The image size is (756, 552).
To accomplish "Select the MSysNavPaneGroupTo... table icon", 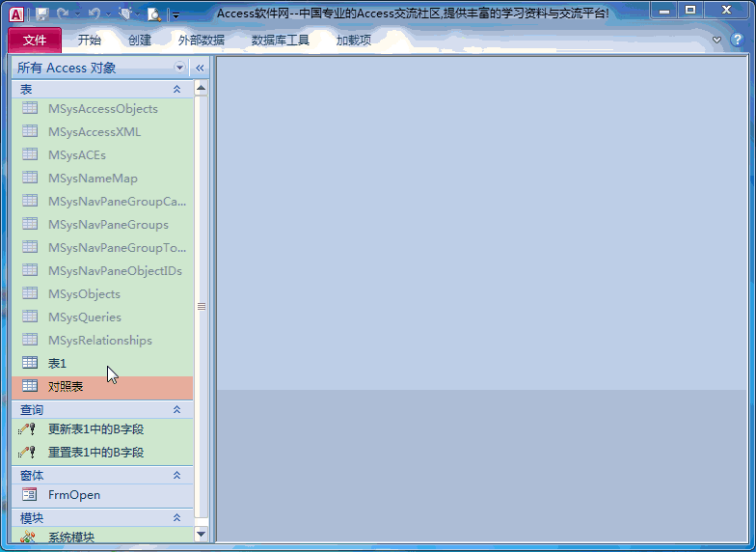I will pyautogui.click(x=30, y=247).
